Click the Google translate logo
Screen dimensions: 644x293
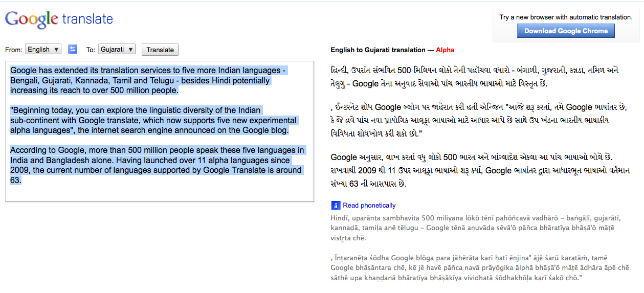59,20
